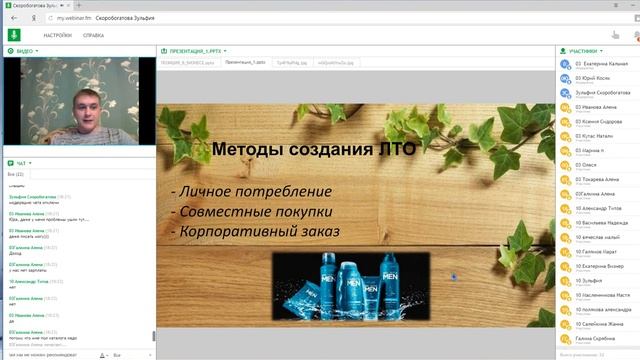Click the avatar of 03 Екатерина Кальнал

565,64
